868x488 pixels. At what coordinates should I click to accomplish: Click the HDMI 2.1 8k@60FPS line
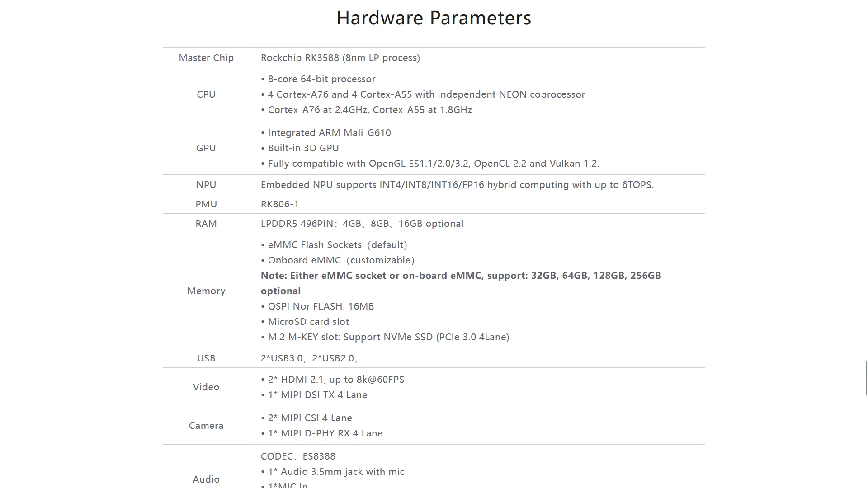tap(336, 380)
